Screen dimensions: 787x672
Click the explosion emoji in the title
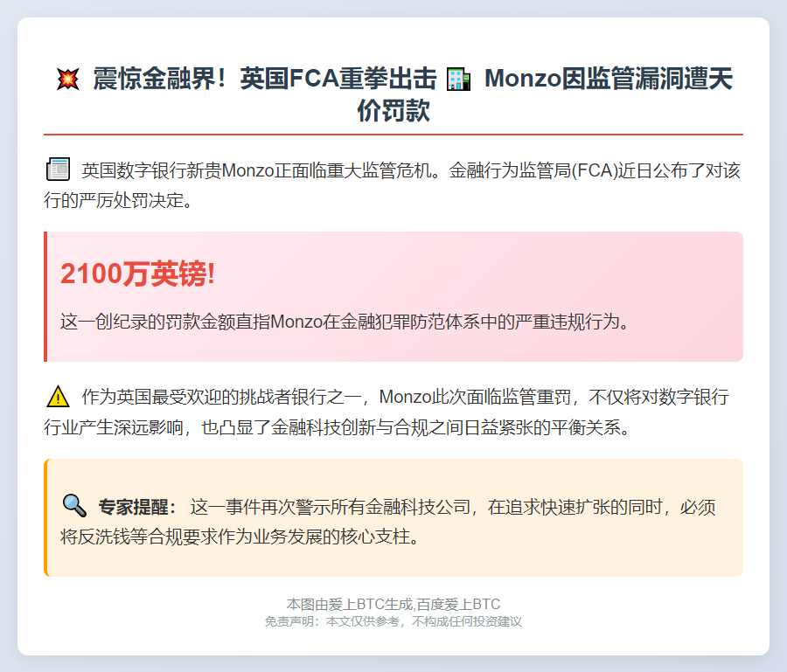67,80
